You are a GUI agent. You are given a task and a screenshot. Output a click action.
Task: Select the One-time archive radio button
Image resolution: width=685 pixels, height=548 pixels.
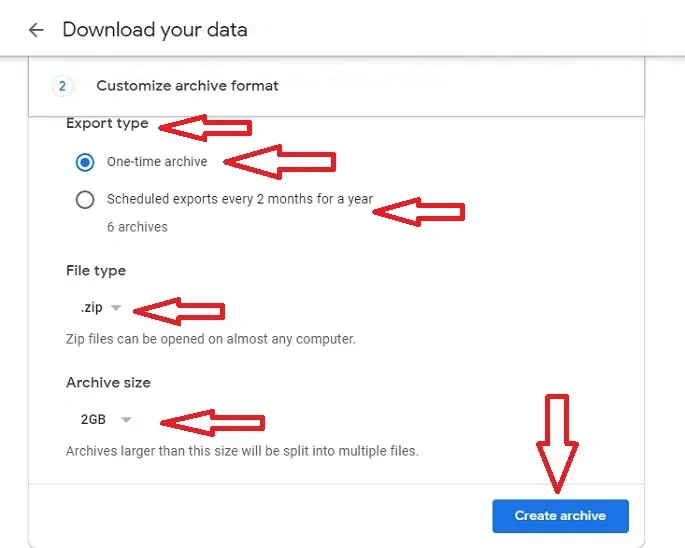pyautogui.click(x=86, y=162)
